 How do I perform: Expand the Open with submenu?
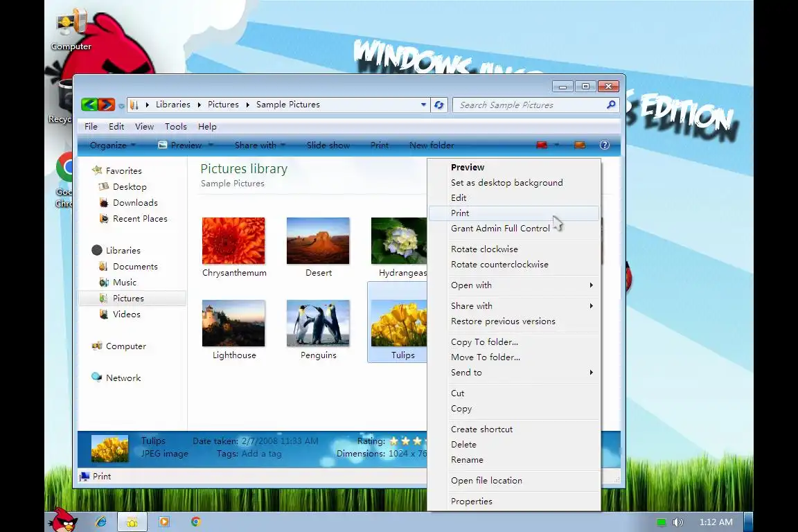click(x=514, y=285)
